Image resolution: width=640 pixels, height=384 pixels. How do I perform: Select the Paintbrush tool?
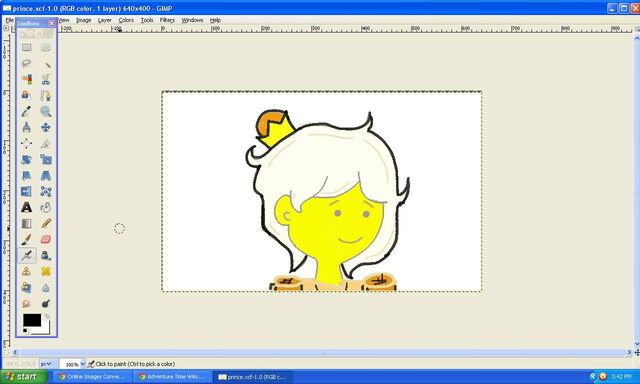[27, 239]
